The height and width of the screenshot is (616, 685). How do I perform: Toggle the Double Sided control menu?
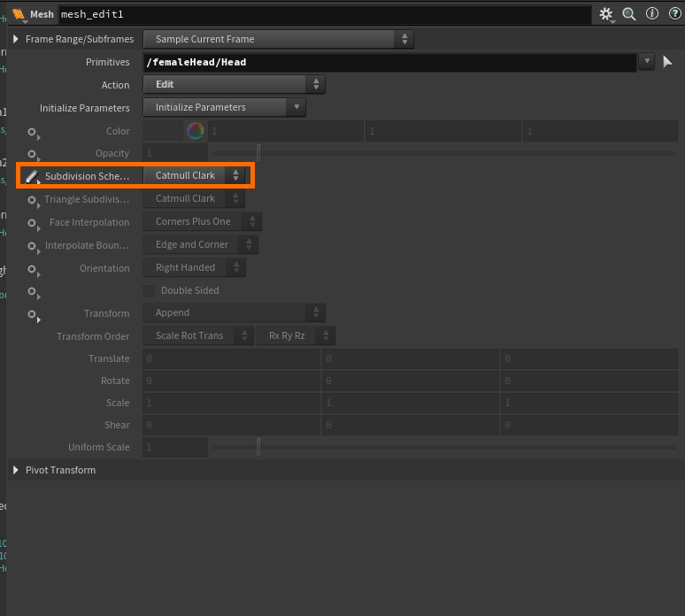[34, 292]
